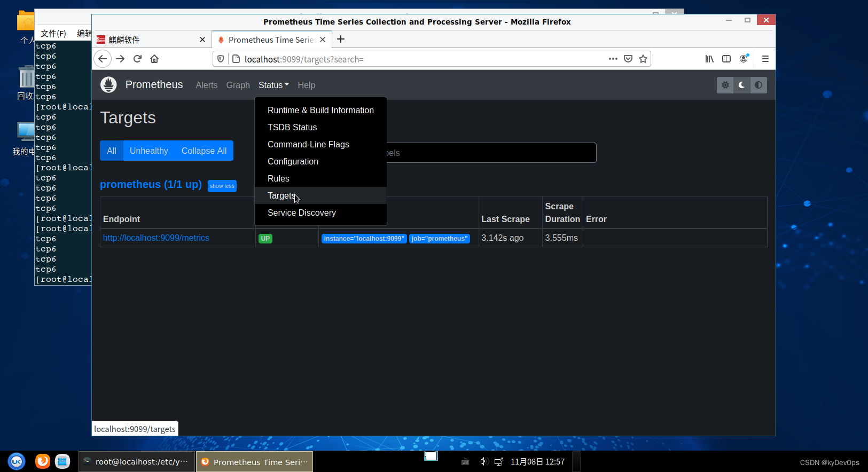Show Firefox sidebars icon
This screenshot has height=472, width=868.
click(726, 59)
